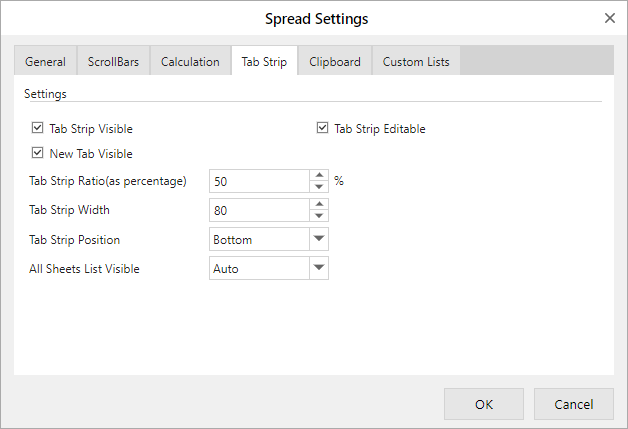This screenshot has width=628, height=429.
Task: Expand the All Sheets List Visible dropdown
Action: coord(319,268)
